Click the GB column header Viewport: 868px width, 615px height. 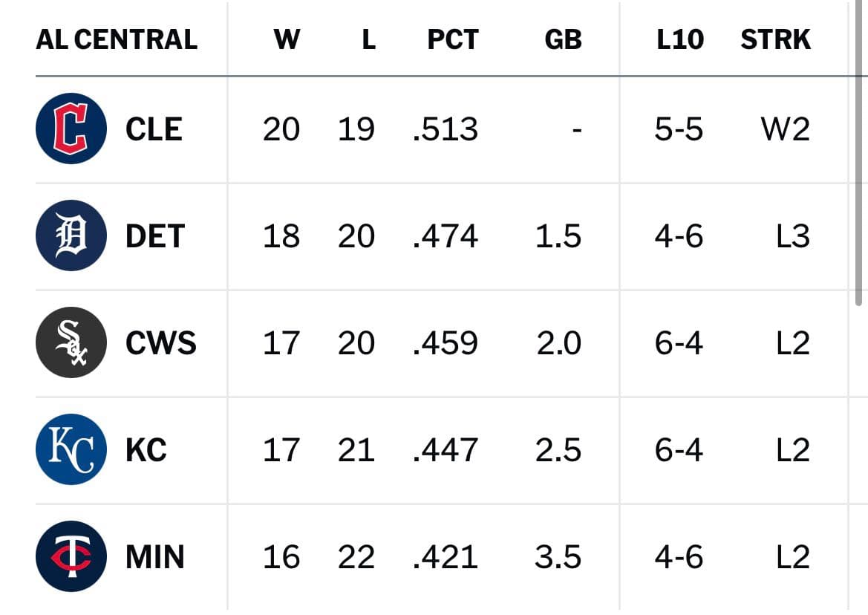pyautogui.click(x=563, y=39)
